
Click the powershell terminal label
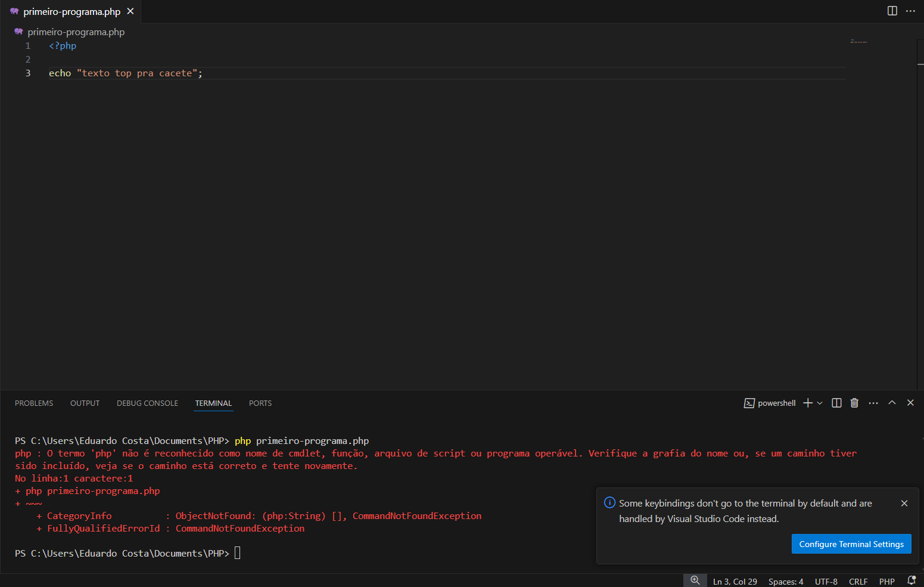pos(770,403)
